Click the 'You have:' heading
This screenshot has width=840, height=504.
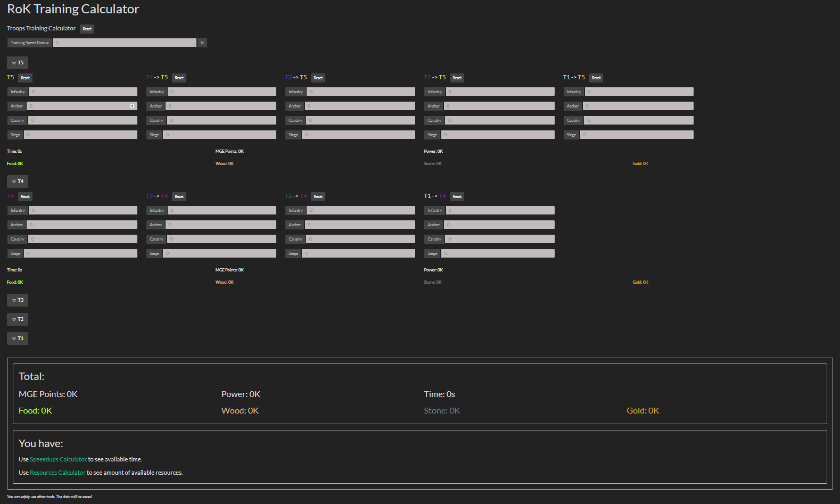click(x=41, y=443)
